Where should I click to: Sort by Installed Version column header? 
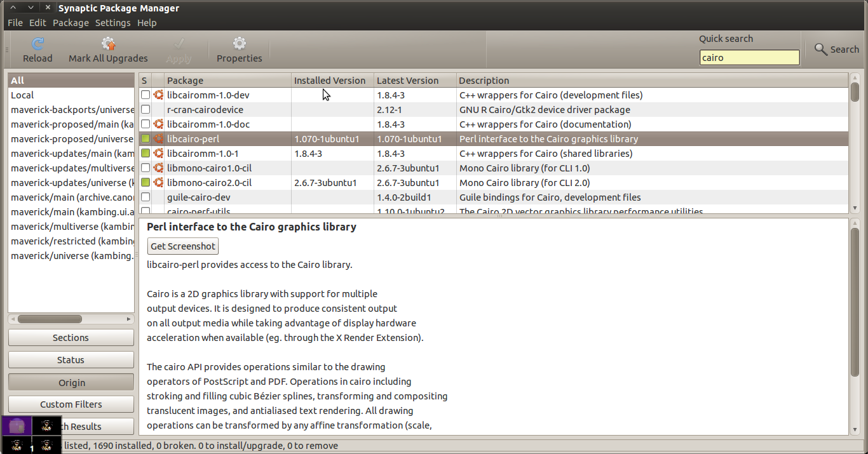tap(332, 81)
